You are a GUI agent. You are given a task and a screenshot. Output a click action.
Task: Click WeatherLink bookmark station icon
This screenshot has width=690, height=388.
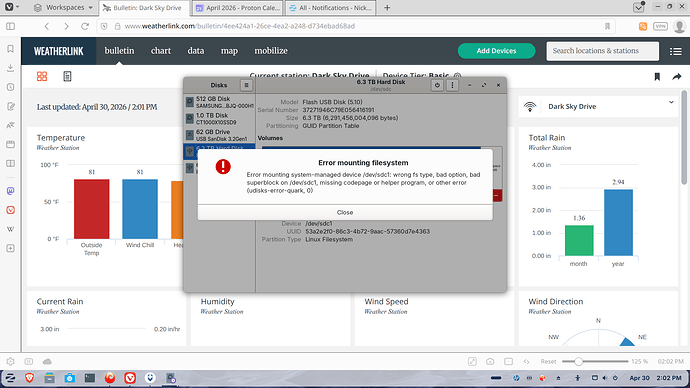(x=657, y=77)
